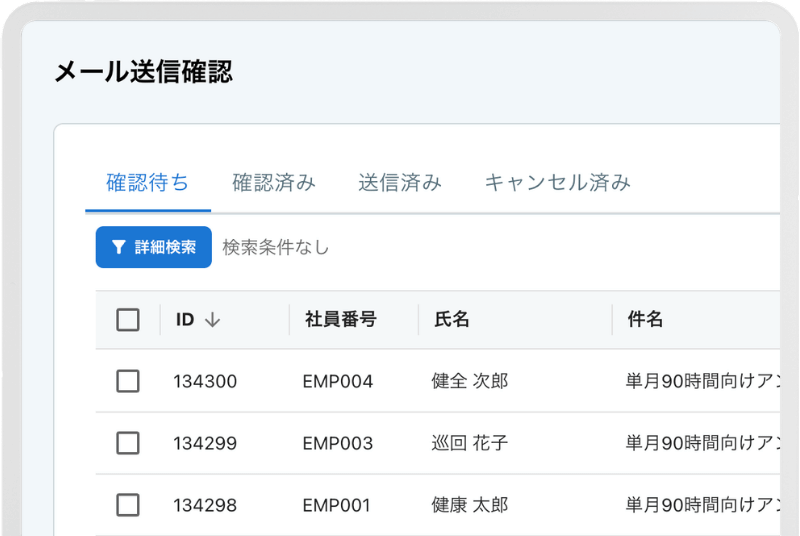Image resolution: width=800 pixels, height=536 pixels.
Task: Open 詳細検索 filter button
Action: point(154,247)
